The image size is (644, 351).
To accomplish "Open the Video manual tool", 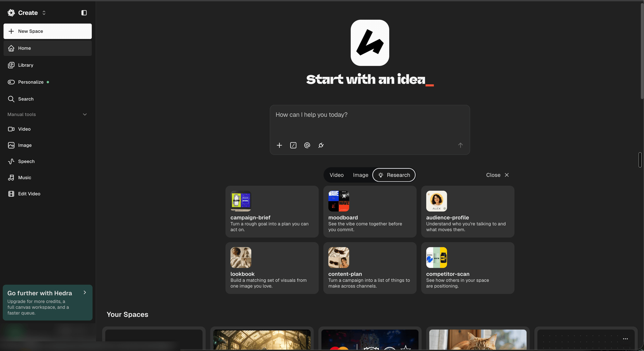I will (48, 129).
